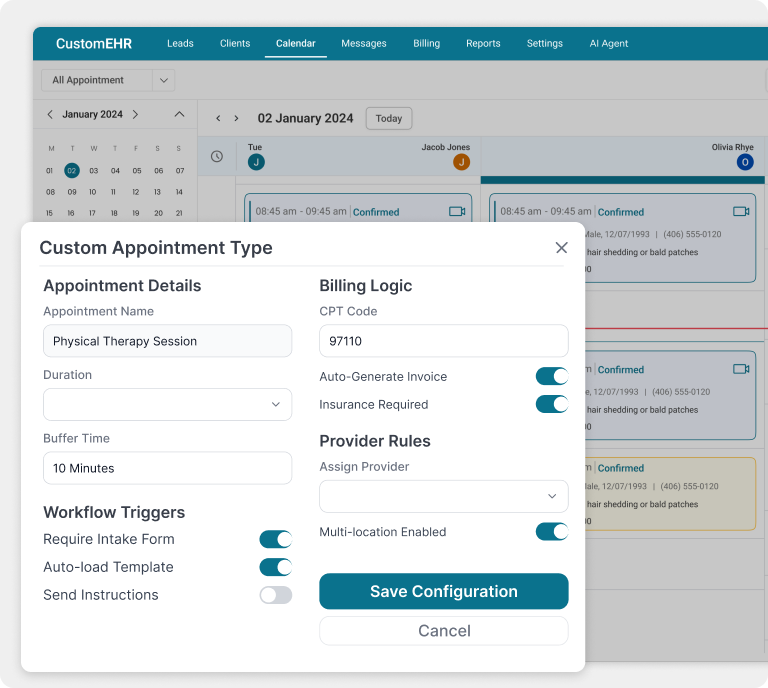Open the AI Agent tab

tap(609, 44)
